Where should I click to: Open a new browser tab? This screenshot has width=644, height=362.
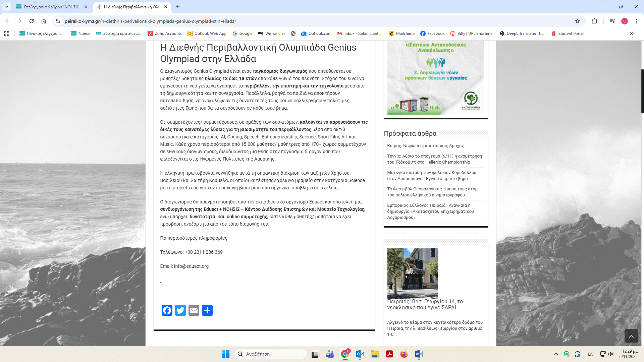(178, 7)
